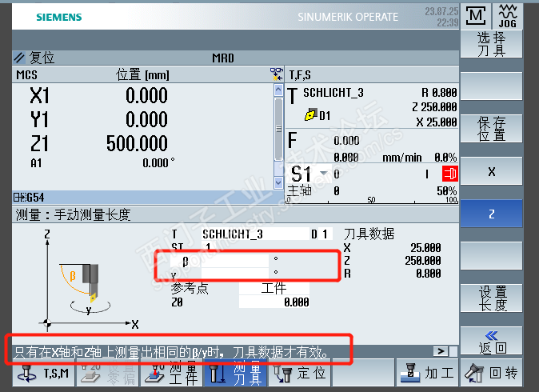Click the red spindle stop indicator
This screenshot has width=539, height=392.
coord(450,174)
